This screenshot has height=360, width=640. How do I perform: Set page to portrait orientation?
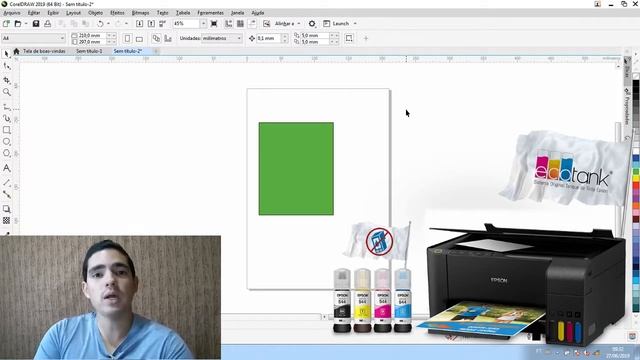point(127,38)
